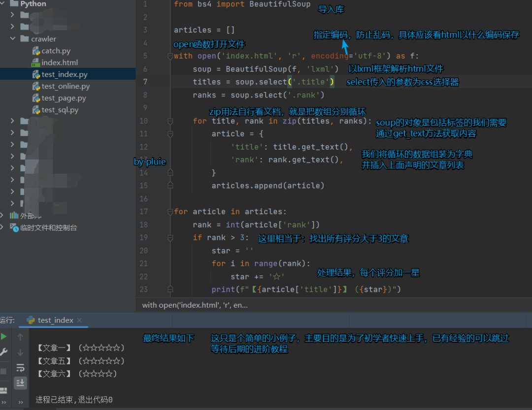Open run configuration wrench icon
The width and height of the screenshot is (532, 410).
pos(4,352)
